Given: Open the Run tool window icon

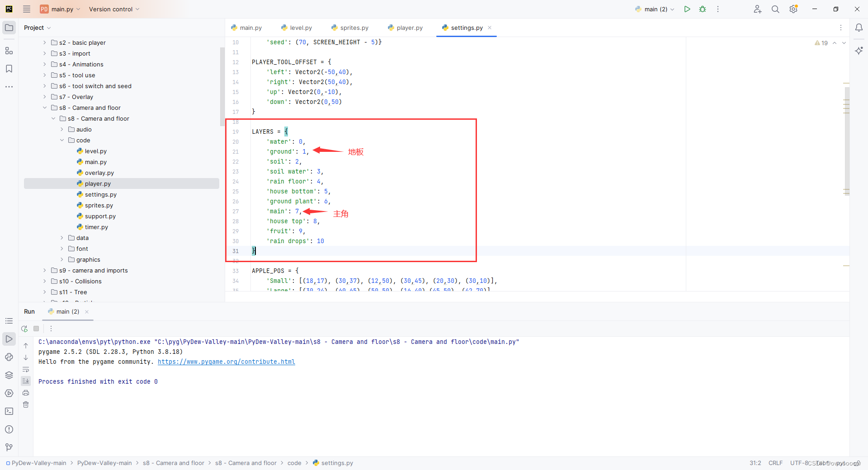Looking at the screenshot, I should tap(9, 339).
